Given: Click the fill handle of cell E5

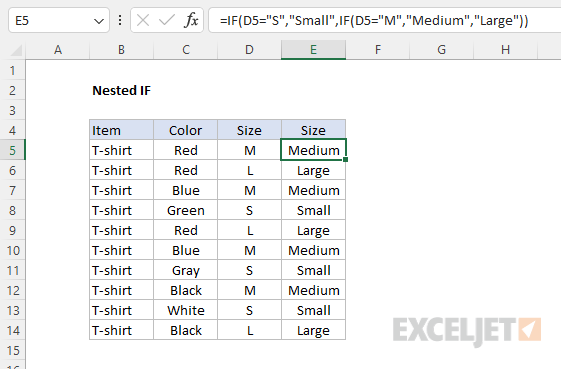Looking at the screenshot, I should (x=345, y=159).
